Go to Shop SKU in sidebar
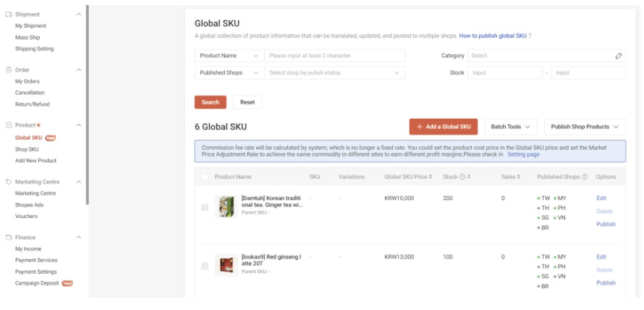Viewport: 644px width, 310px height. pos(27,149)
